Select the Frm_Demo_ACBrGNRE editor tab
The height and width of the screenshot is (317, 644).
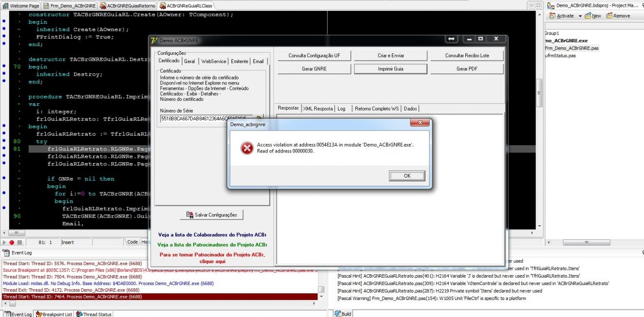point(69,6)
